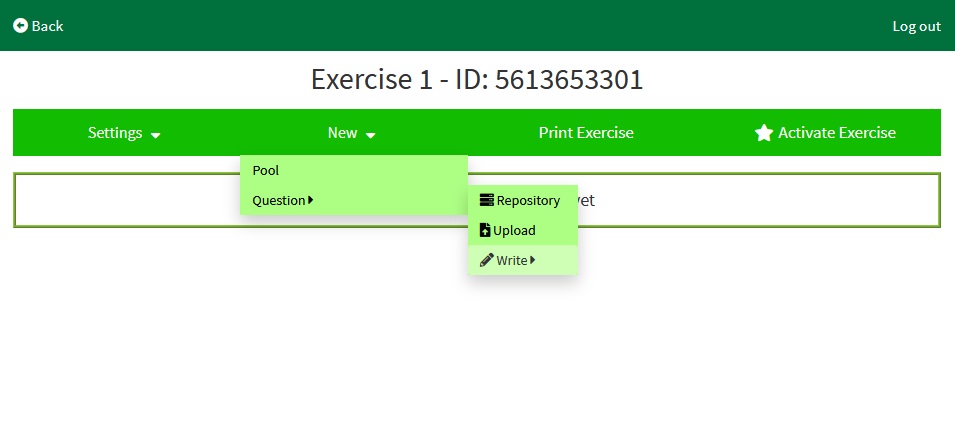Click Print Exercise button
Viewport: 955px width, 423px height.
[586, 133]
